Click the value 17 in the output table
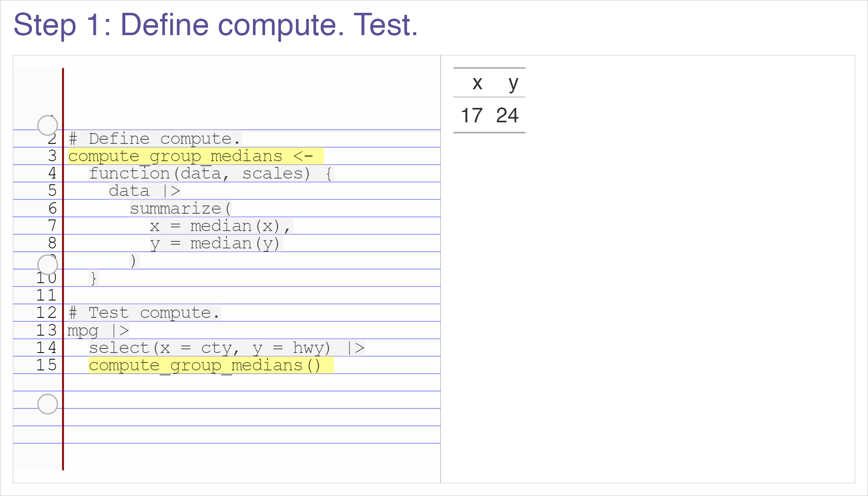868x496 pixels. click(x=472, y=115)
